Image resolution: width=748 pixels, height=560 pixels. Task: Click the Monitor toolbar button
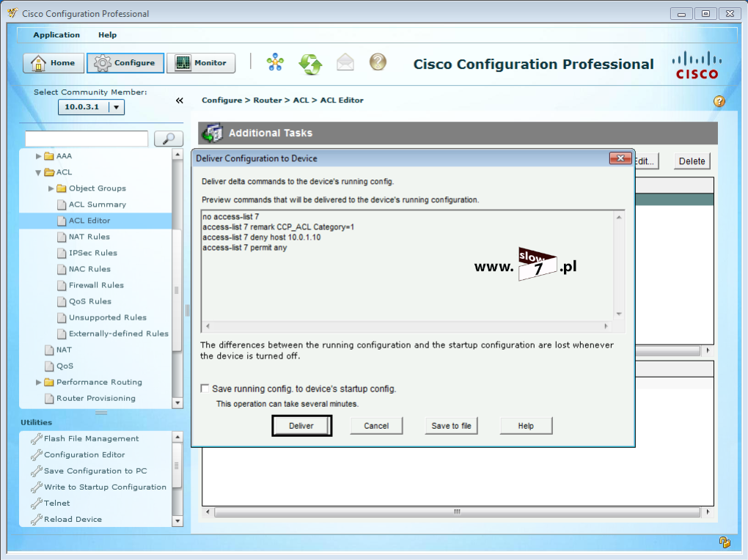click(201, 63)
